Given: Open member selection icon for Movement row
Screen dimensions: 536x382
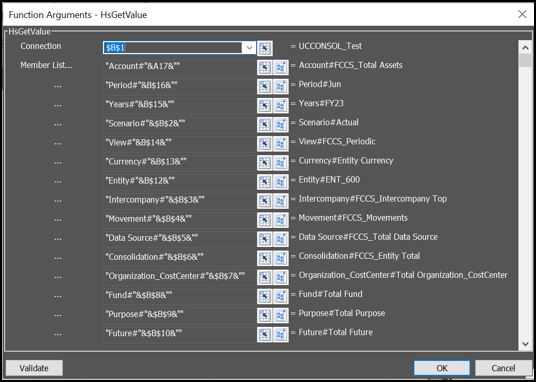Looking at the screenshot, I should (281, 220).
